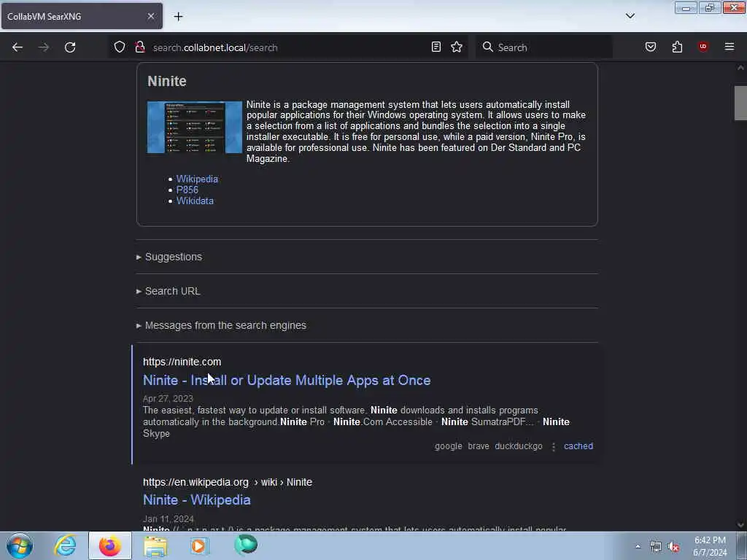Open the tracking protection shield icon
747x560 pixels.
[120, 47]
